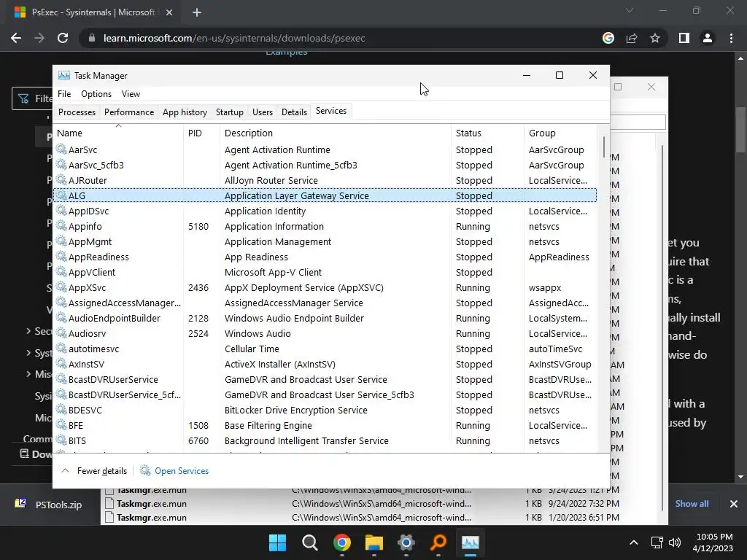Close the PsExec Sysinternals tab
Image resolution: width=747 pixels, height=560 pixels.
pos(169,12)
